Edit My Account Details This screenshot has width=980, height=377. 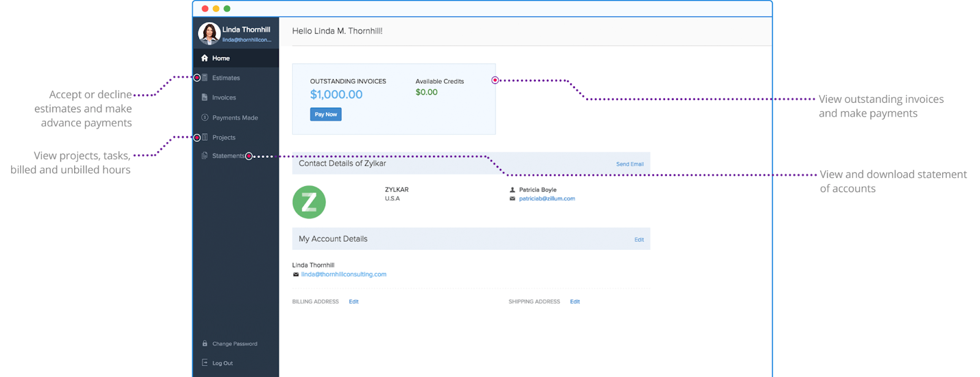639,240
